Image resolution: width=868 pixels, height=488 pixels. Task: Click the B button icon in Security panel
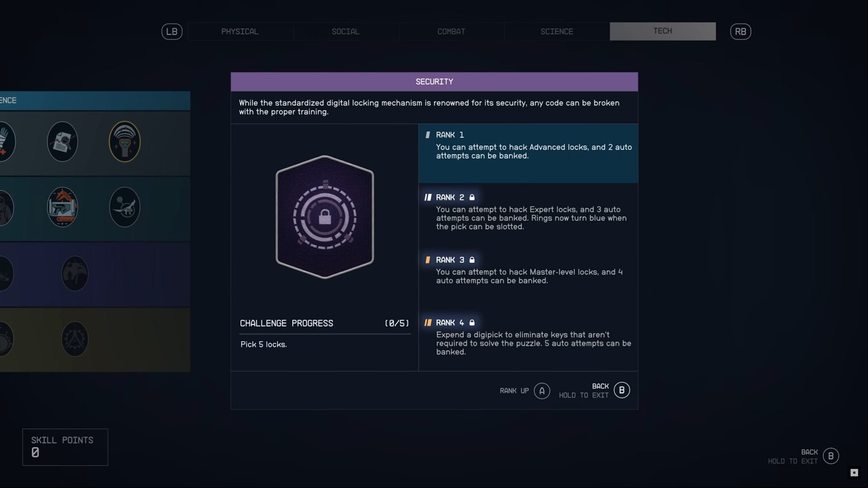tap(622, 390)
